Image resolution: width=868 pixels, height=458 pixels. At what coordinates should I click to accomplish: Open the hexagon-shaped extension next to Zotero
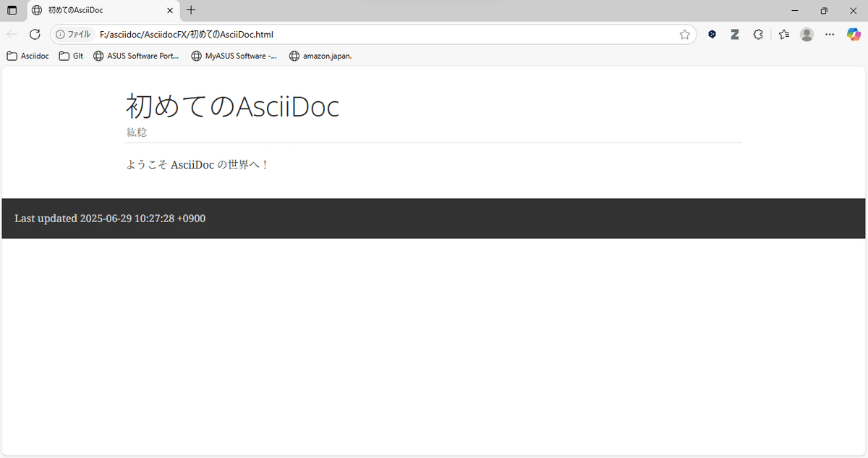coord(712,34)
